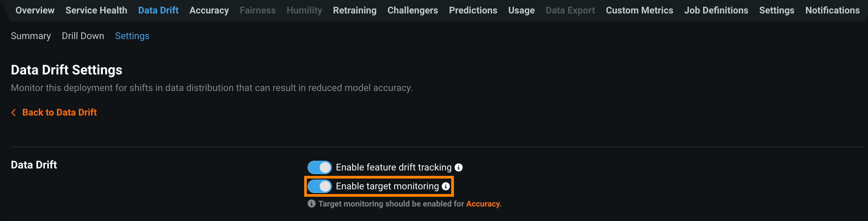
Task: Click Back to Data Drift link
Action: pos(59,113)
